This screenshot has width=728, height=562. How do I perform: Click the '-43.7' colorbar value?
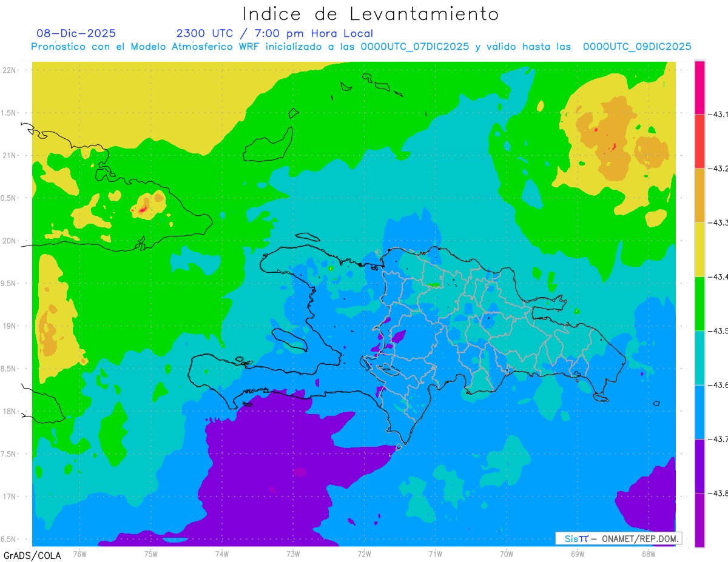click(719, 438)
